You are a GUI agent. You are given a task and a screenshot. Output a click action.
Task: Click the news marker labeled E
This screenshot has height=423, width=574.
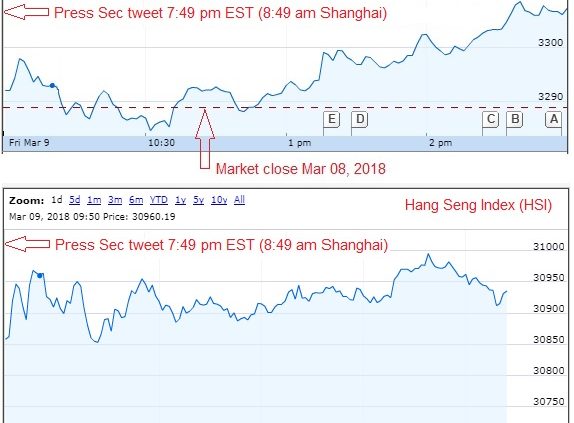(332, 119)
